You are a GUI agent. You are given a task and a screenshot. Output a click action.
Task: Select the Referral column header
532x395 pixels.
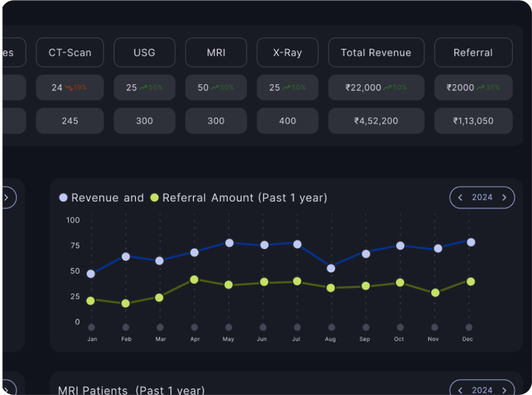(473, 52)
